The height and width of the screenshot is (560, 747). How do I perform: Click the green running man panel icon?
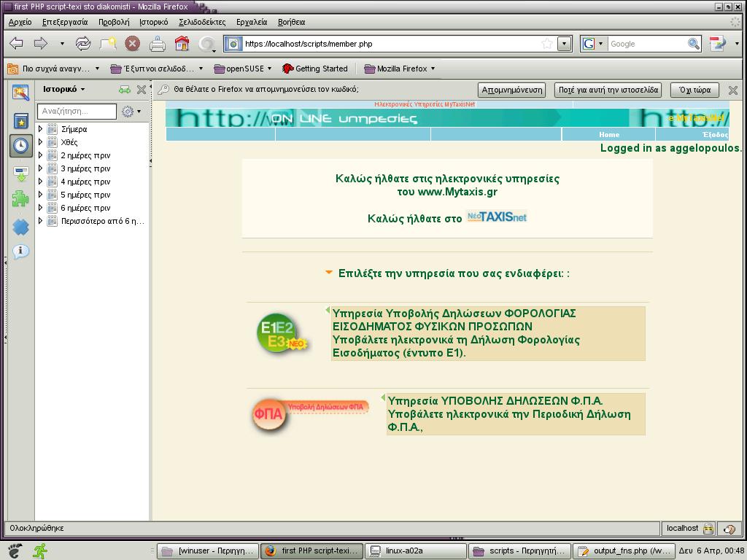click(40, 551)
